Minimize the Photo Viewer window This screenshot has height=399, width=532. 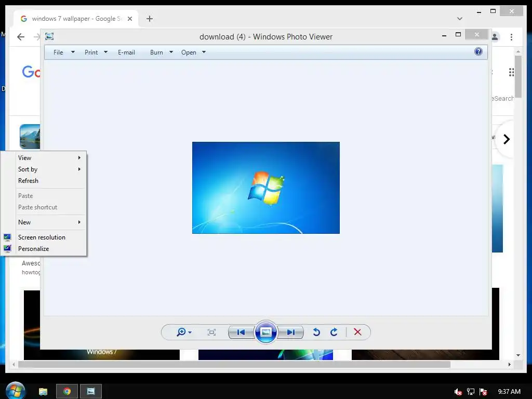coord(444,35)
